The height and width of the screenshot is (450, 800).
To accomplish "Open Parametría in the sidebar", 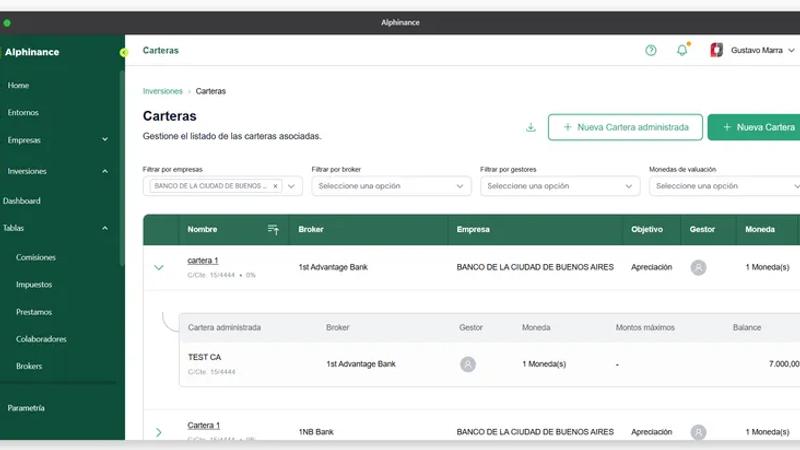I will pyautogui.click(x=26, y=408).
